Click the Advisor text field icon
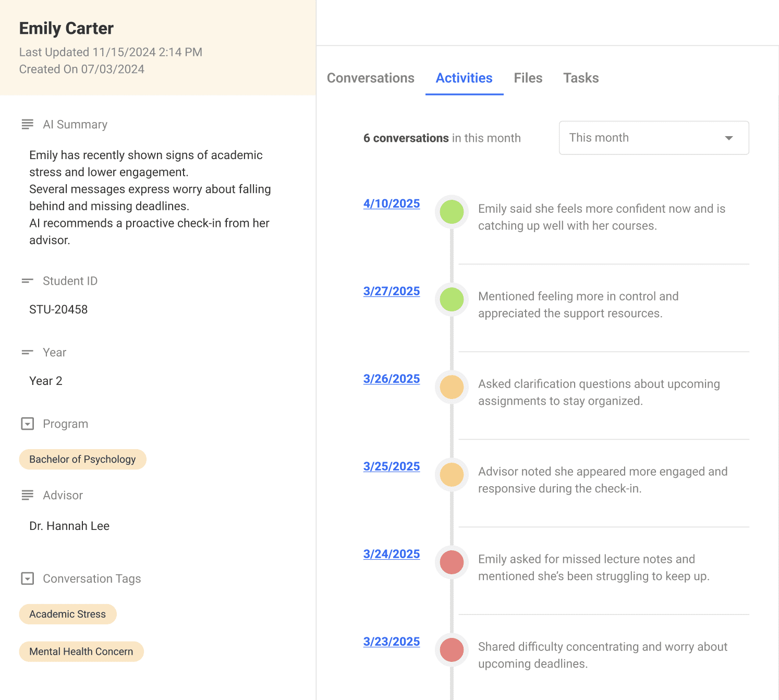Viewport: 779px width, 700px height. pyautogui.click(x=27, y=495)
